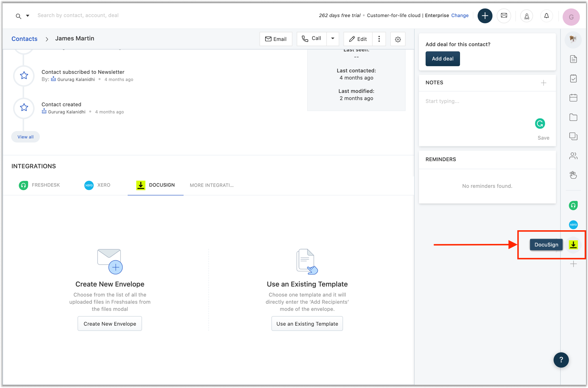Viewport: 588px width, 388px height.
Task: Click the Edit contact button
Action: pyautogui.click(x=358, y=39)
